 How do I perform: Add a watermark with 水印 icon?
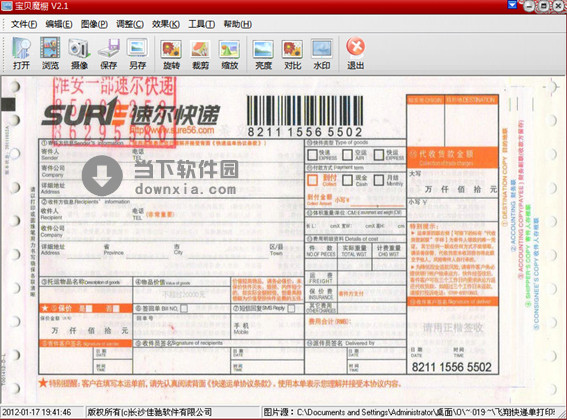321,53
